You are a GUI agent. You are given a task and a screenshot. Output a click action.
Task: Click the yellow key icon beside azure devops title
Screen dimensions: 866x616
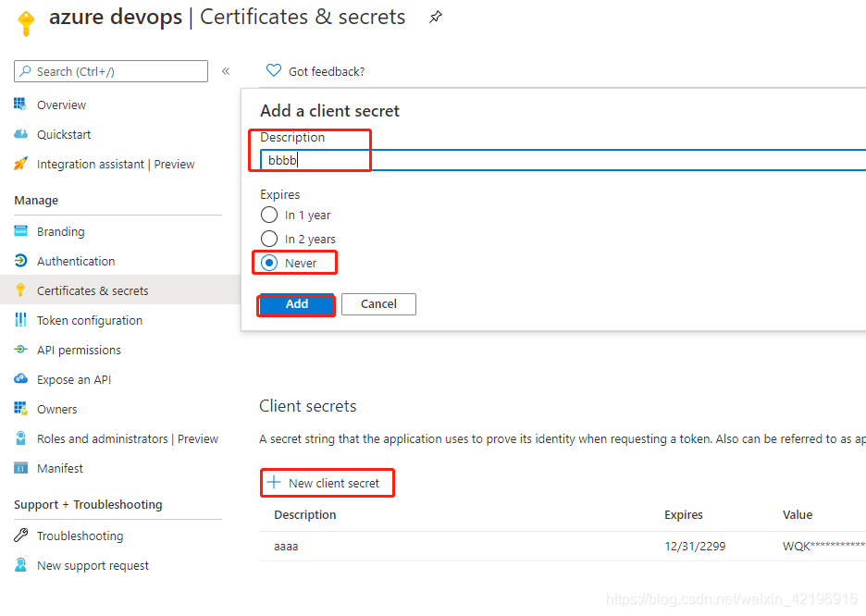coord(25,23)
